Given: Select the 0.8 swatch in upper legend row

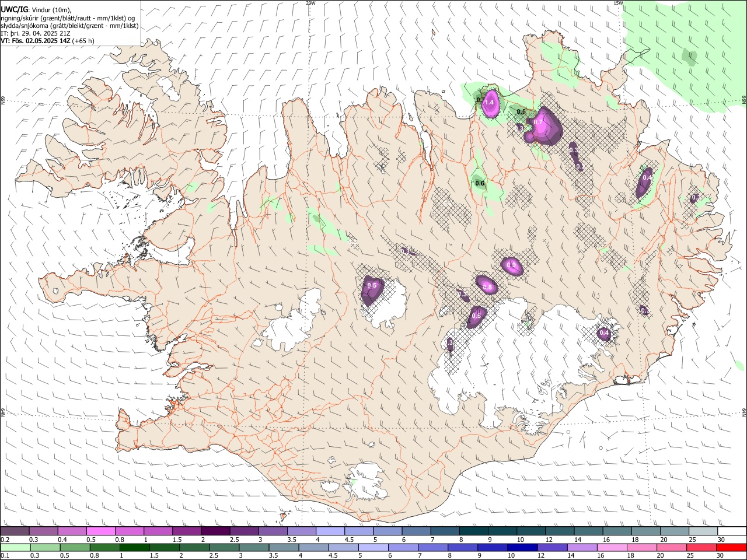Looking at the screenshot, I should pyautogui.click(x=129, y=531).
